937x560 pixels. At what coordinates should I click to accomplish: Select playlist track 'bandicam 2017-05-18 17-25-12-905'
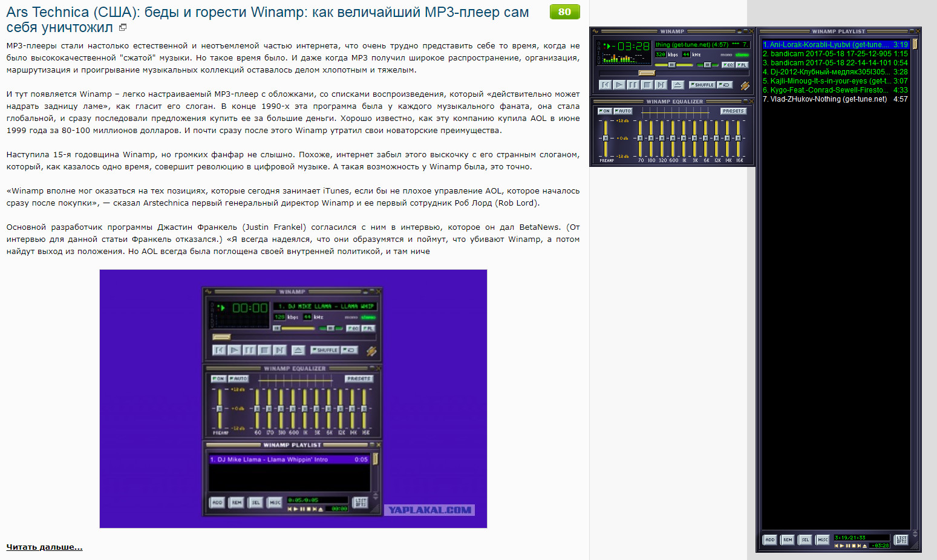(x=835, y=54)
